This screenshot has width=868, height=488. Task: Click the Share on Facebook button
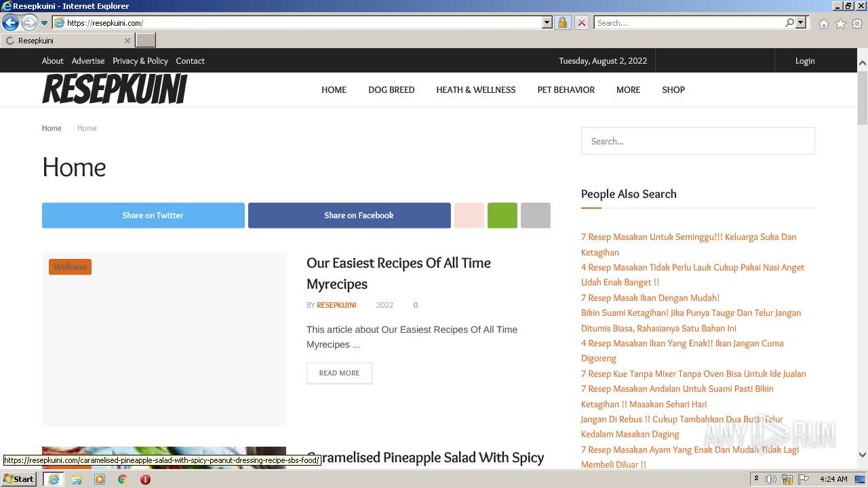tap(349, 216)
